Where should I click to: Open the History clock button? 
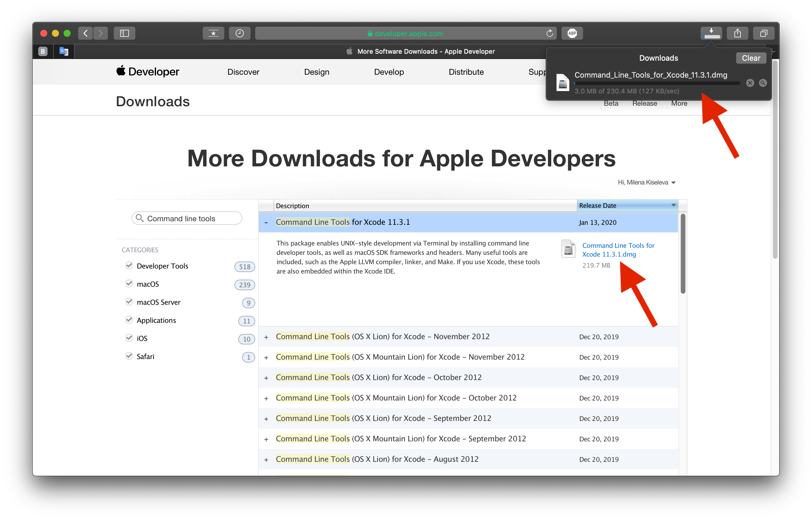click(x=239, y=33)
